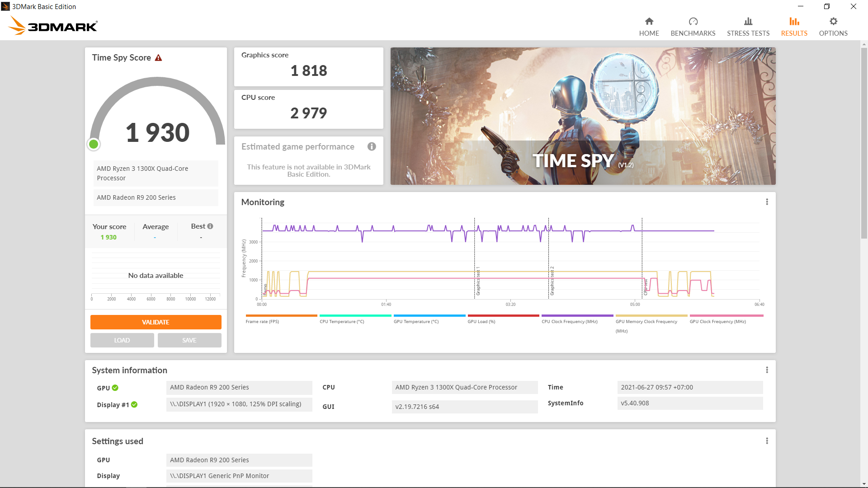Click the Settings used GPU field
Screen dimensions: 868x488
[x=239, y=460]
